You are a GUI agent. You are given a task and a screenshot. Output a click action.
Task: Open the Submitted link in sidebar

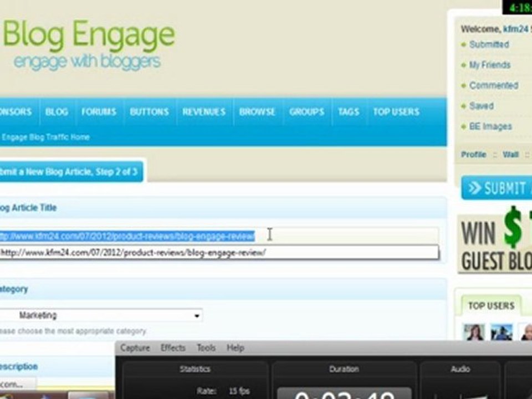pyautogui.click(x=489, y=44)
